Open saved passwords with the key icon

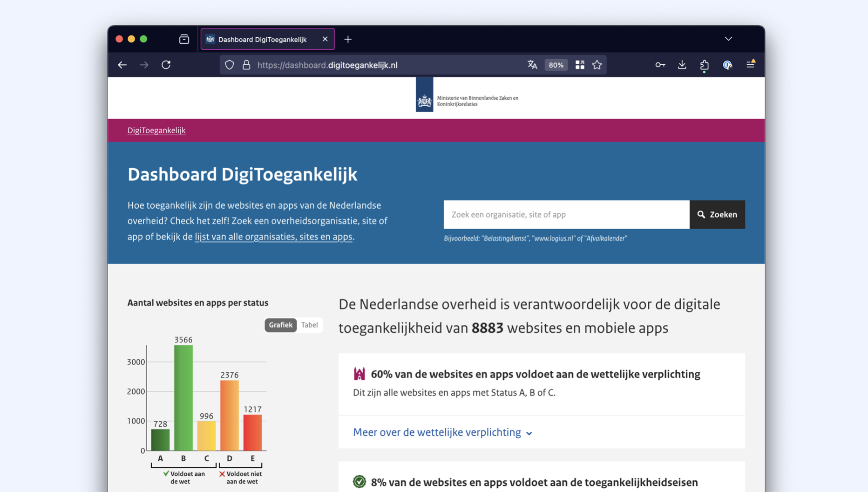(x=660, y=65)
